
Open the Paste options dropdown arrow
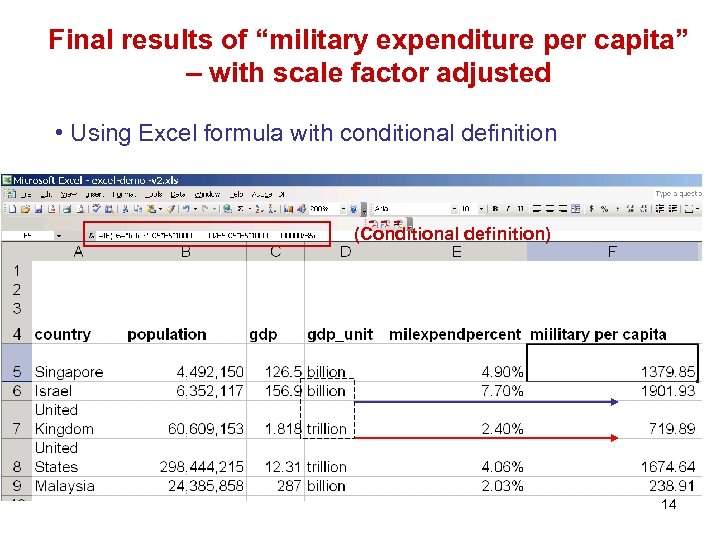click(x=160, y=209)
